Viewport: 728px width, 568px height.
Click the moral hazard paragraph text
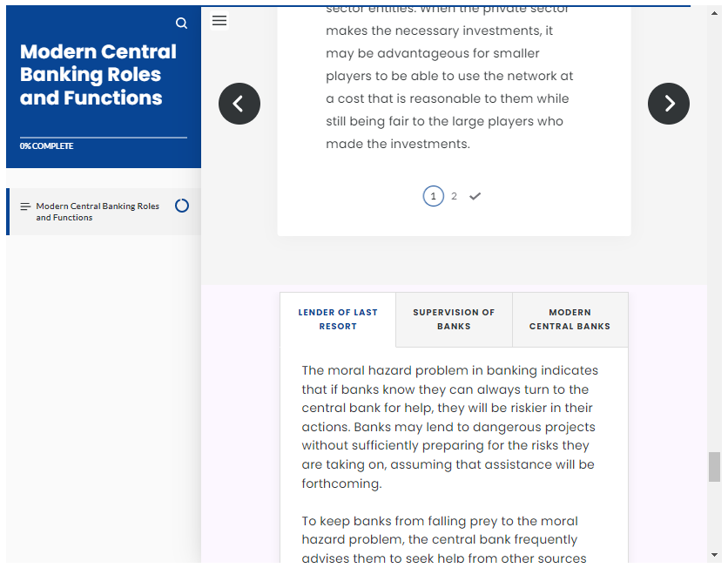tap(450, 427)
